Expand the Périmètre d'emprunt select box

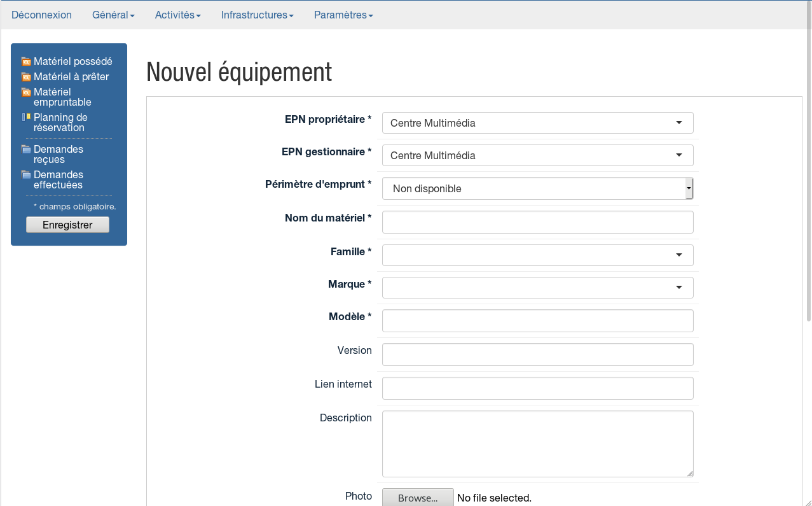click(x=537, y=188)
